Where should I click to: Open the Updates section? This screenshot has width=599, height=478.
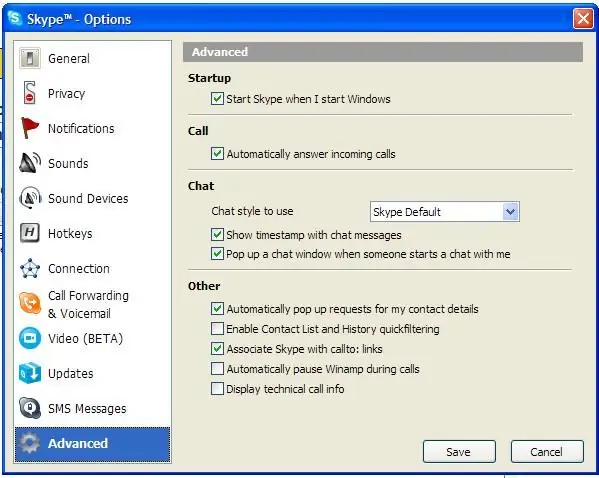point(71,373)
